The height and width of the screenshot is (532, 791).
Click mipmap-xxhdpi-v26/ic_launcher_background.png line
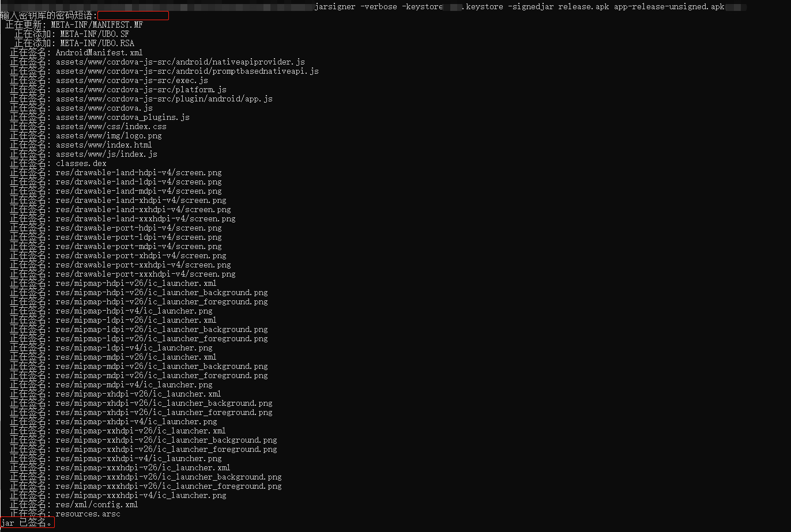[x=143, y=440]
